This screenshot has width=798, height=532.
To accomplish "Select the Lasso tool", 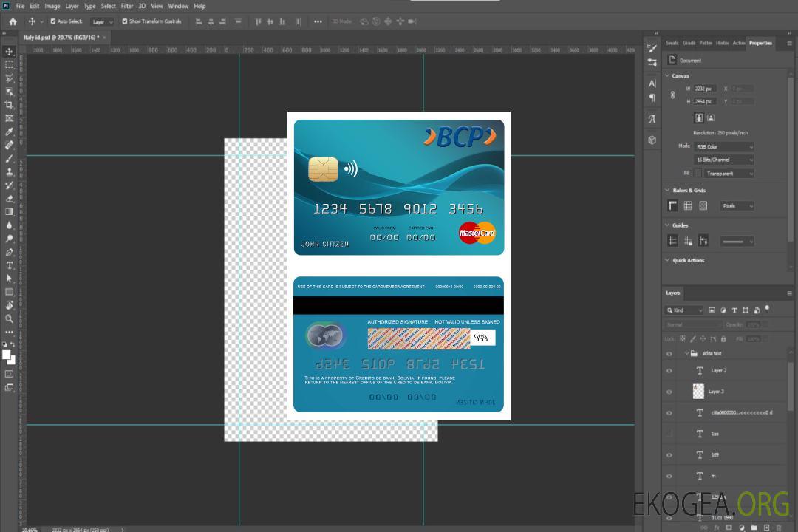I will [x=9, y=78].
